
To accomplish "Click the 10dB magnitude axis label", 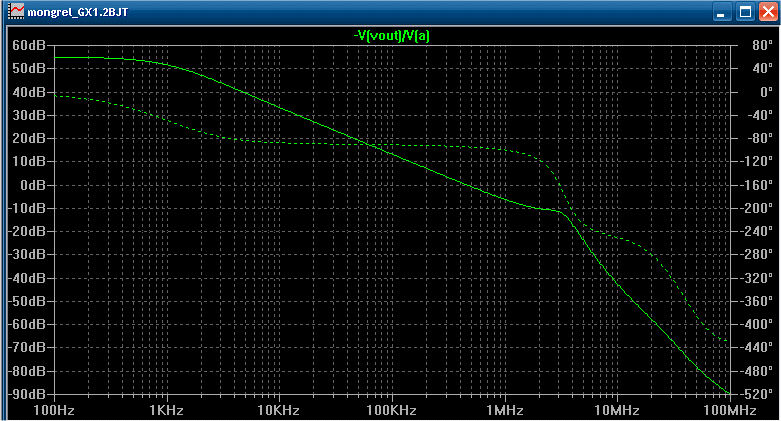I will click(x=28, y=162).
